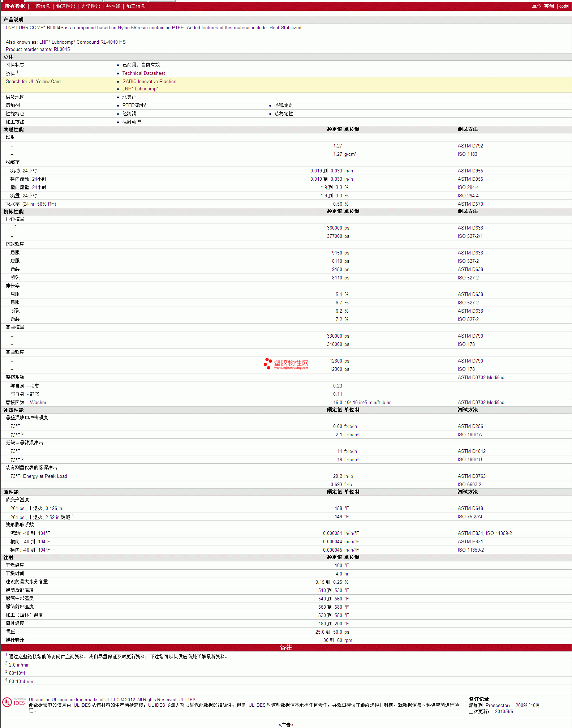The height and width of the screenshot is (728, 572).
Task: Select the 螺筒后部温度 row label
Action: pos(20,590)
